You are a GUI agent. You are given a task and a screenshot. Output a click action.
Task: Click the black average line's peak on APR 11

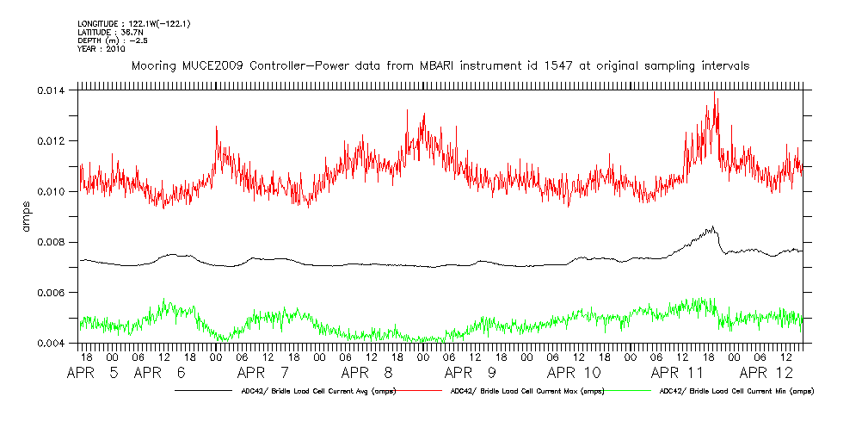[x=712, y=227]
